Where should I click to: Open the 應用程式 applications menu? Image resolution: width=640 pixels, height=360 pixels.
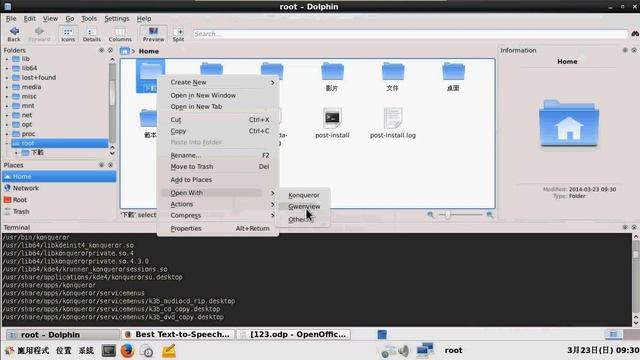click(28, 351)
